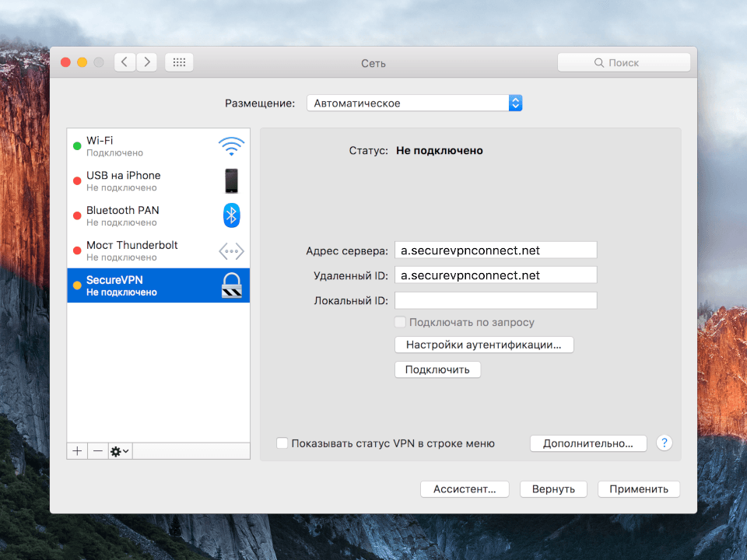Image resolution: width=747 pixels, height=560 pixels.
Task: Click the back navigation arrow
Action: [x=125, y=61]
